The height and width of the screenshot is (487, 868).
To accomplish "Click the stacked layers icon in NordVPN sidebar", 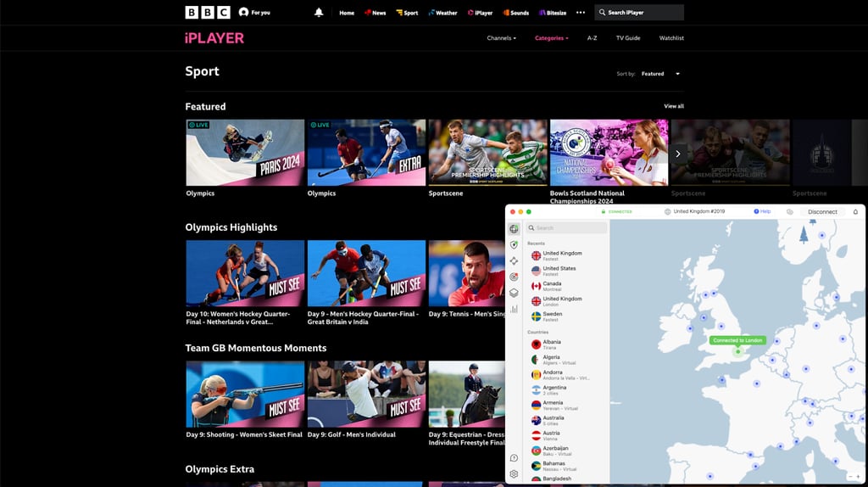I will coord(515,293).
